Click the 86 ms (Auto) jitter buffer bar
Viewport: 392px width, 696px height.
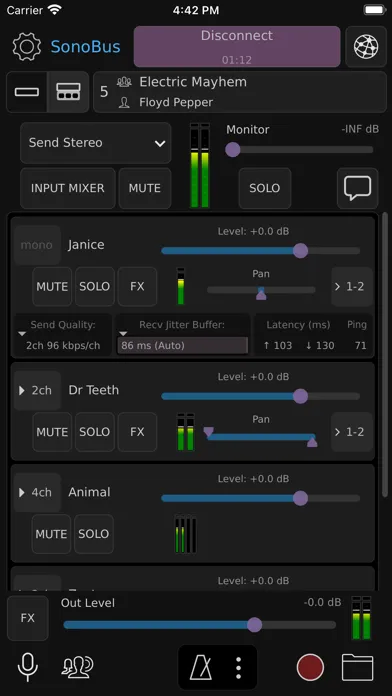tap(182, 345)
